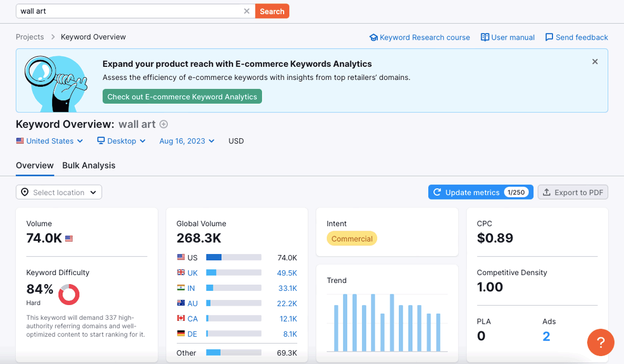624x364 pixels.
Task: Open the Aug 16, 2023 date selector
Action: click(187, 141)
